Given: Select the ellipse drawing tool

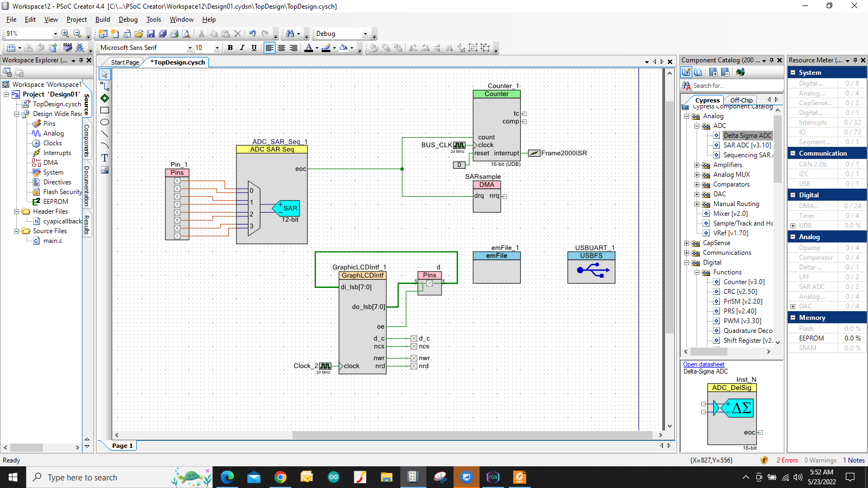Looking at the screenshot, I should [105, 122].
